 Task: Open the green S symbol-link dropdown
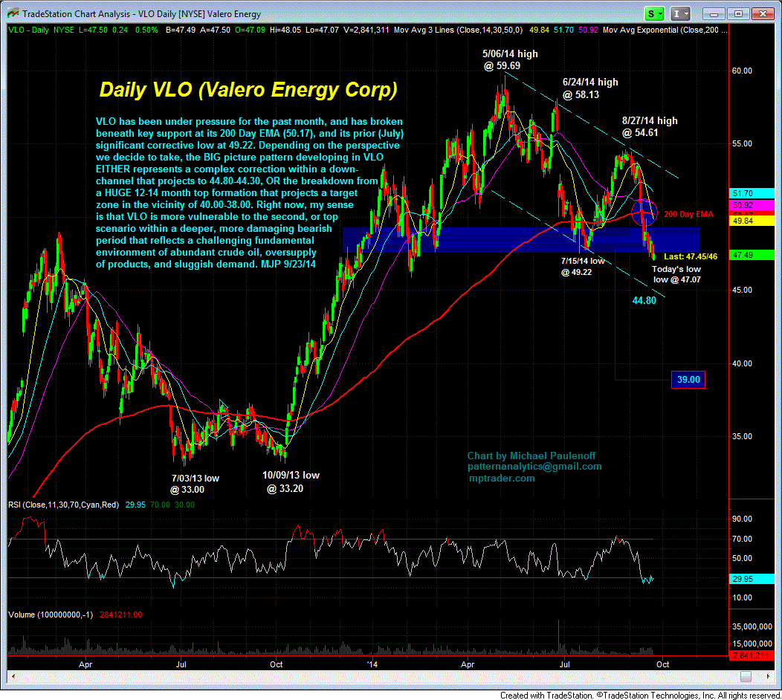[x=653, y=13]
